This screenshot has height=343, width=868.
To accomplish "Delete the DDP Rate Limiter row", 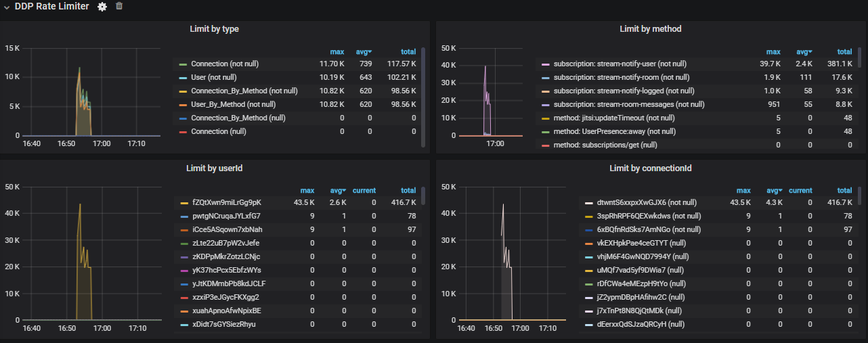I will click(x=119, y=6).
